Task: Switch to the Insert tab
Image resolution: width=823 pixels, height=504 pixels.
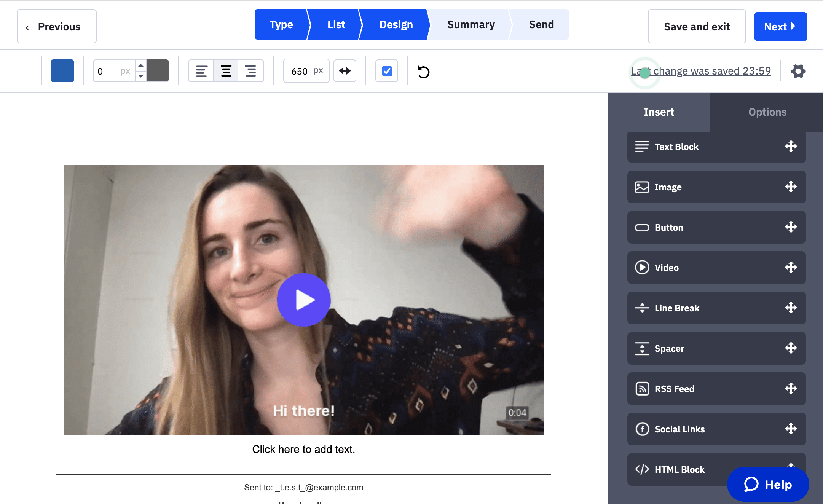Action: coord(659,112)
